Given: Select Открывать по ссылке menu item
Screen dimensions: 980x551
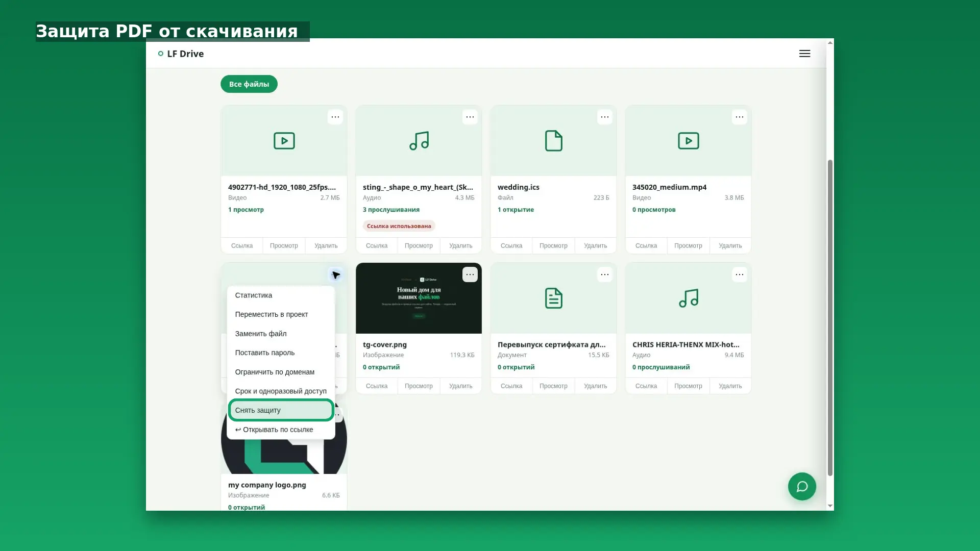Looking at the screenshot, I should [281, 430].
